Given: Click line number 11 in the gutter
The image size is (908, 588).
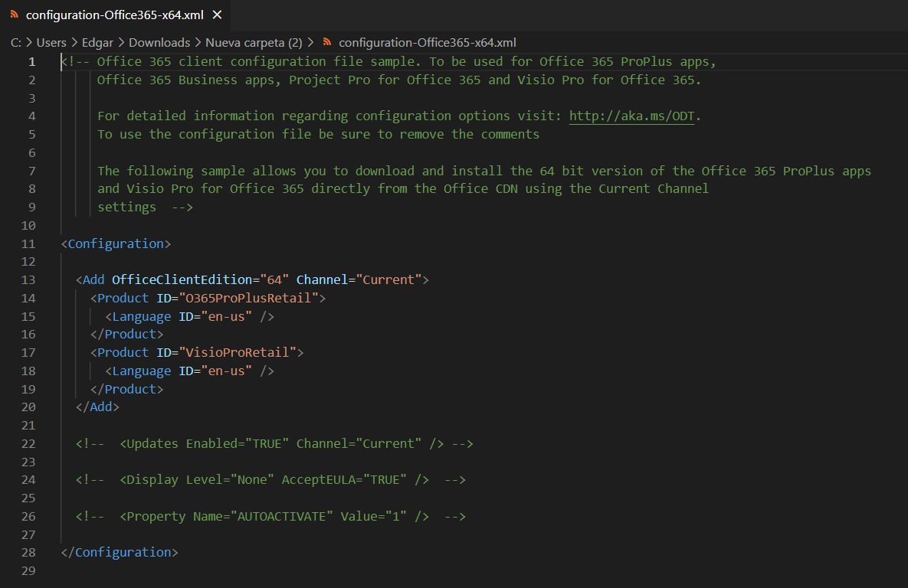Looking at the screenshot, I should (28, 244).
